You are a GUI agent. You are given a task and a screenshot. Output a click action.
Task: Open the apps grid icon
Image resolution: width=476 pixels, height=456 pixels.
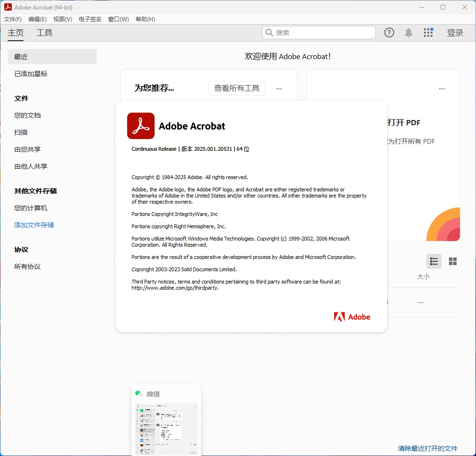(428, 33)
